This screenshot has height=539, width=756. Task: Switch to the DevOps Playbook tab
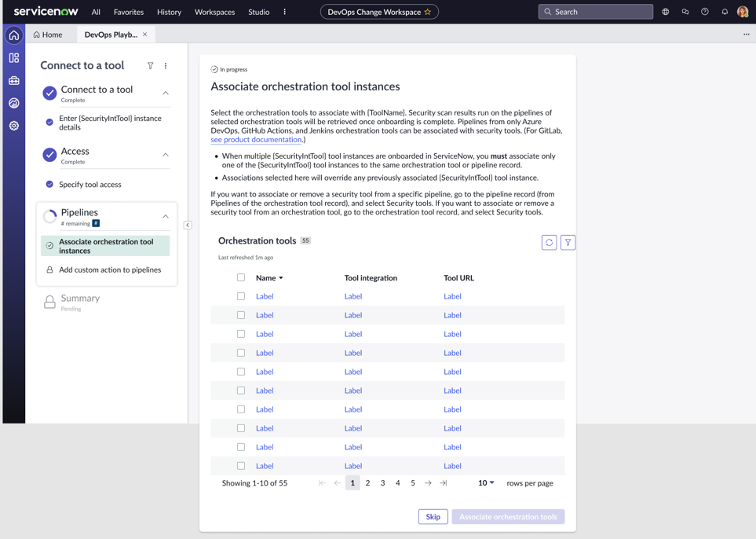(x=111, y=35)
